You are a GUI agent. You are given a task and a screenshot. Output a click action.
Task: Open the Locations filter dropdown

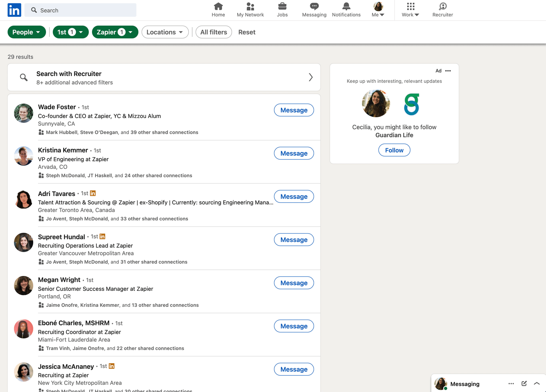(165, 32)
